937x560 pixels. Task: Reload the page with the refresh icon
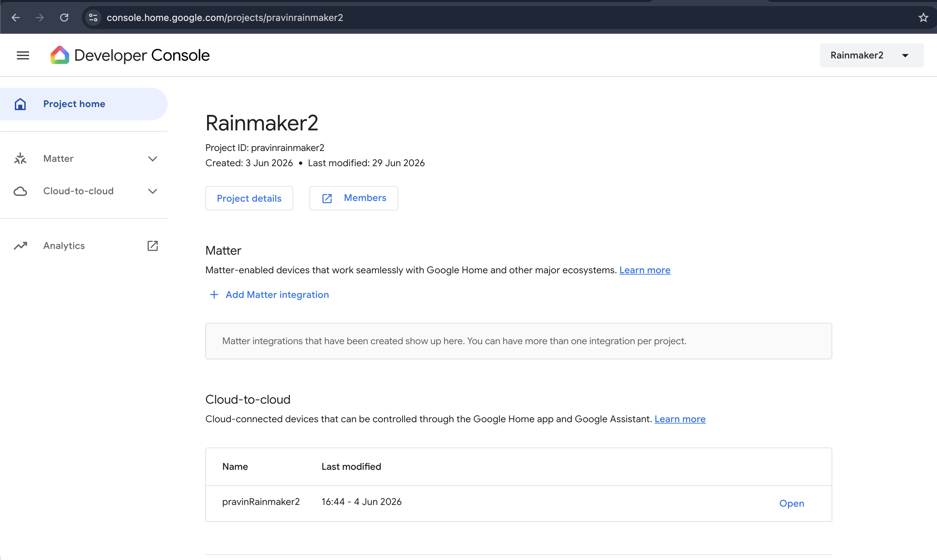pyautogui.click(x=64, y=18)
